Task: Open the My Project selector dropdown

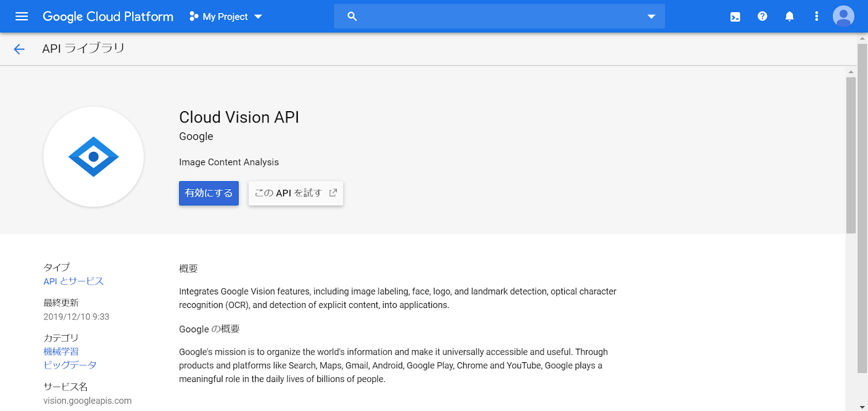Action: point(226,17)
